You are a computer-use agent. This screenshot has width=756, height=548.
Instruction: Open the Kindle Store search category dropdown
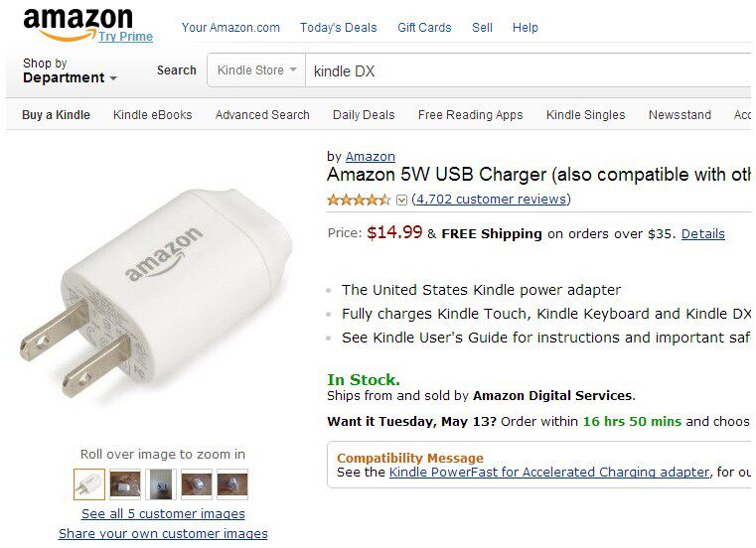(256, 70)
